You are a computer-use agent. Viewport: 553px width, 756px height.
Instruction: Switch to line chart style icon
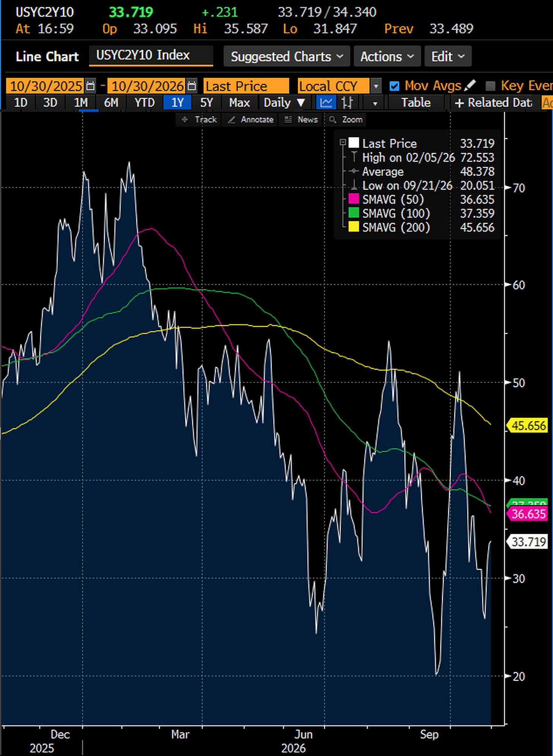point(326,103)
